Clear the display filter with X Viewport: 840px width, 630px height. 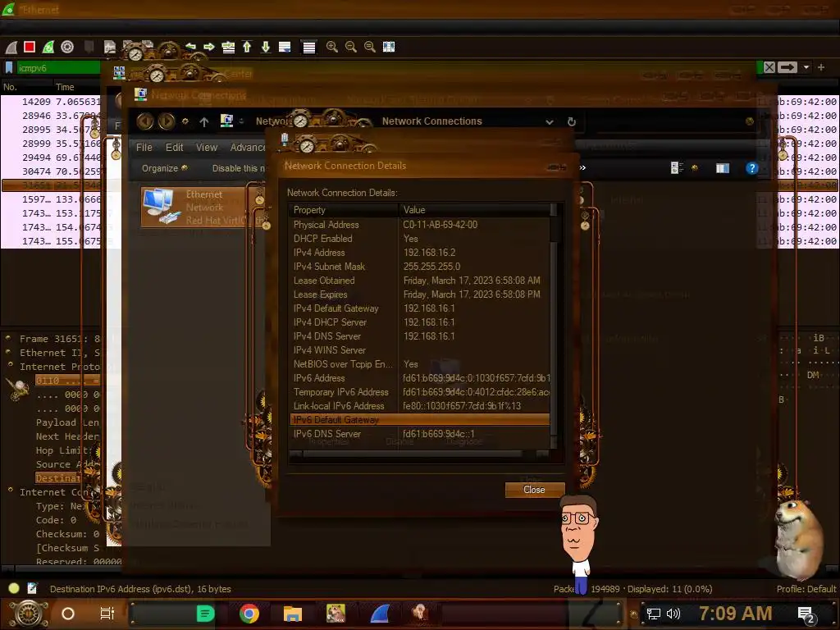point(769,67)
